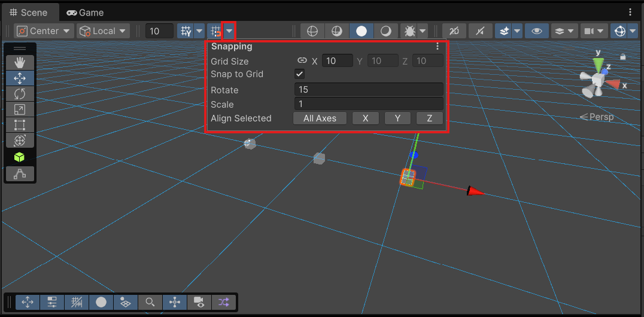Click the grid size field showing 10 in toolbar
Screen dimensions: 644x317
(x=159, y=31)
